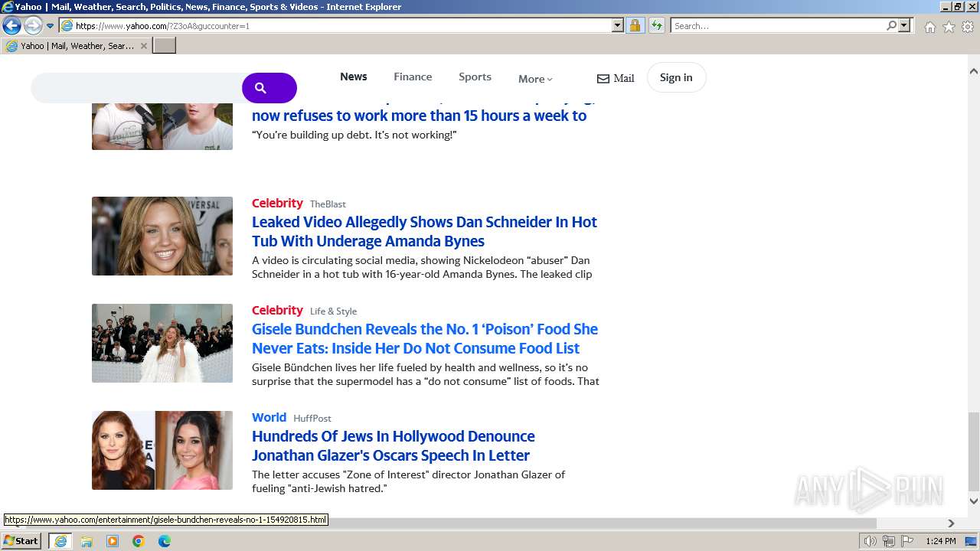The image size is (980, 551).
Task: Go forward with the browser Forward arrow
Action: pos(33,26)
